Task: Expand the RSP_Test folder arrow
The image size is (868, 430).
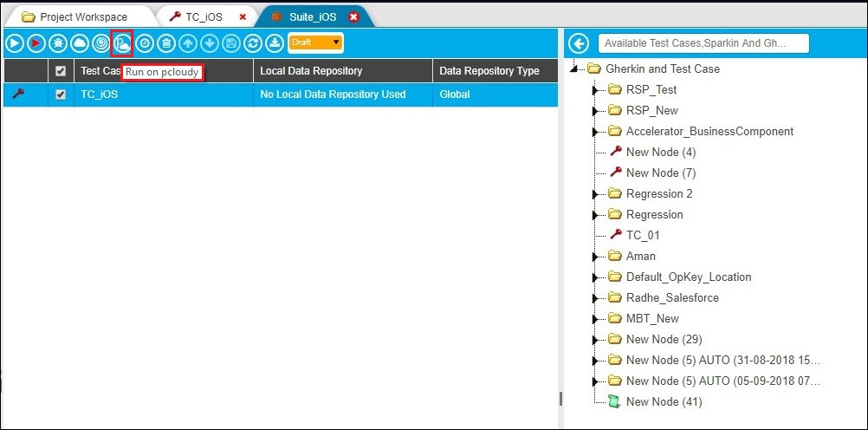Action: coord(595,90)
